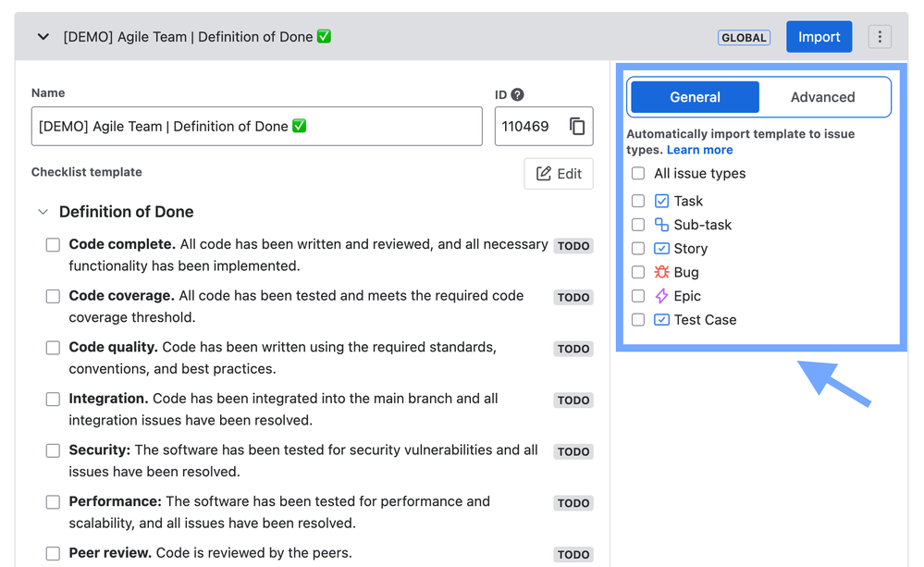924x567 pixels.
Task: Select the Task issue type icon
Action: pos(661,201)
